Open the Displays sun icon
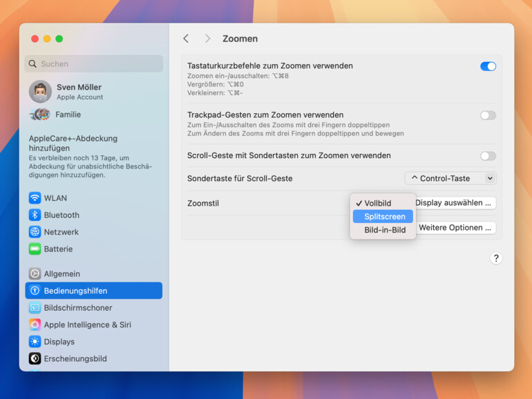The image size is (532, 399). 35,342
